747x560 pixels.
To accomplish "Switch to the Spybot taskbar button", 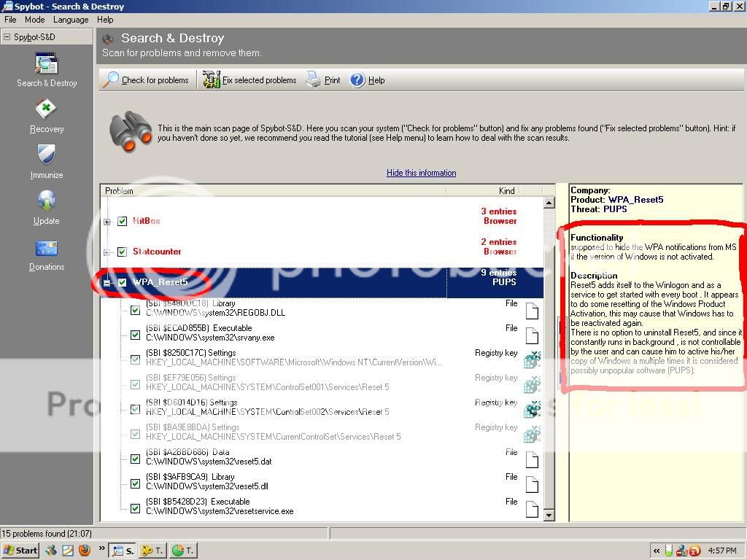I will (x=123, y=551).
